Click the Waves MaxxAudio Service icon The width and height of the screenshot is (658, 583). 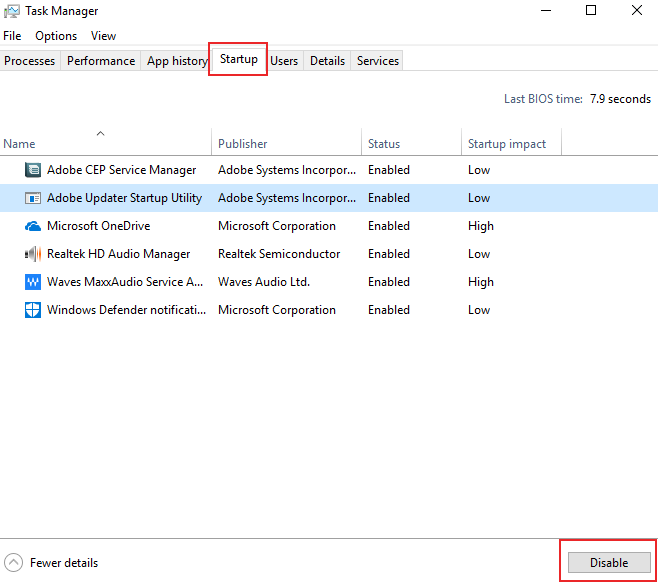33,282
